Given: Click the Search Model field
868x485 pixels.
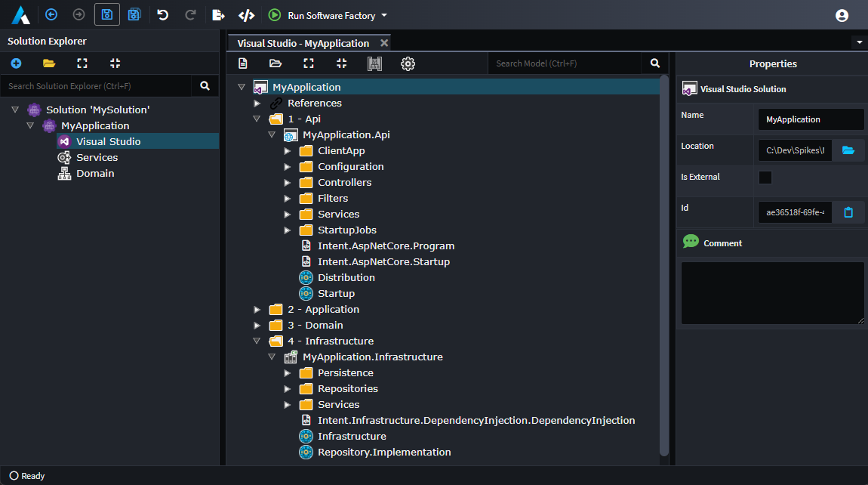Looking at the screenshot, I should point(564,63).
